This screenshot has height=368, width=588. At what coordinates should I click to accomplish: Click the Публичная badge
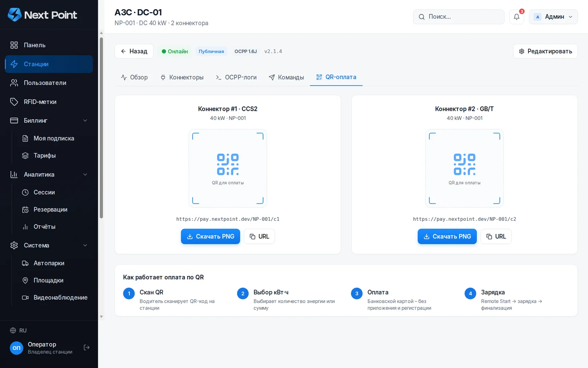coord(211,52)
